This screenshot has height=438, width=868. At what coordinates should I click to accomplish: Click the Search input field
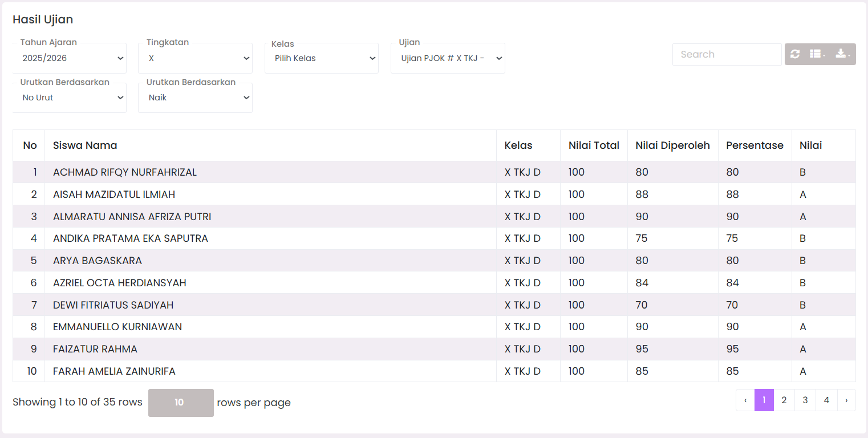[727, 54]
